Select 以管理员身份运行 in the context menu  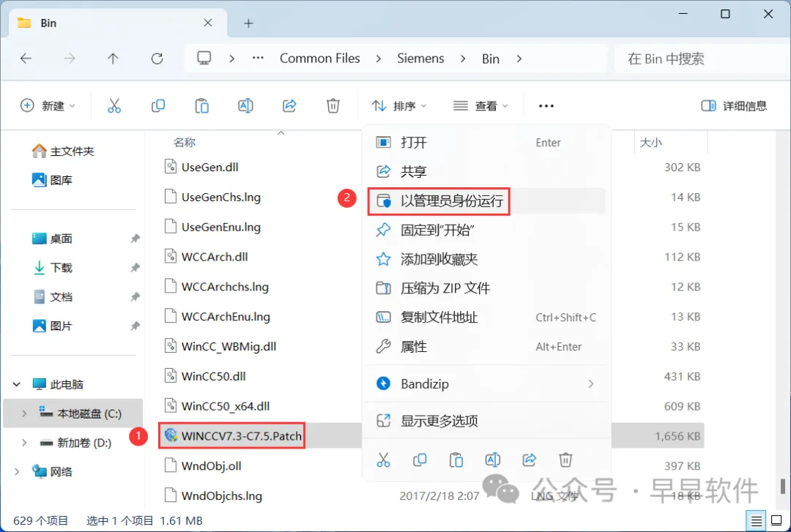[x=486, y=201]
